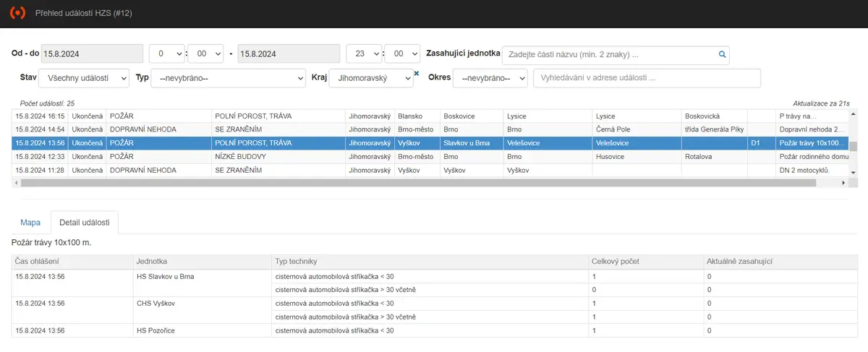This screenshot has width=868, height=352.
Task: Select the 11:28 DOPRAVNÍ NEHODA Vyškov row
Action: click(x=430, y=170)
